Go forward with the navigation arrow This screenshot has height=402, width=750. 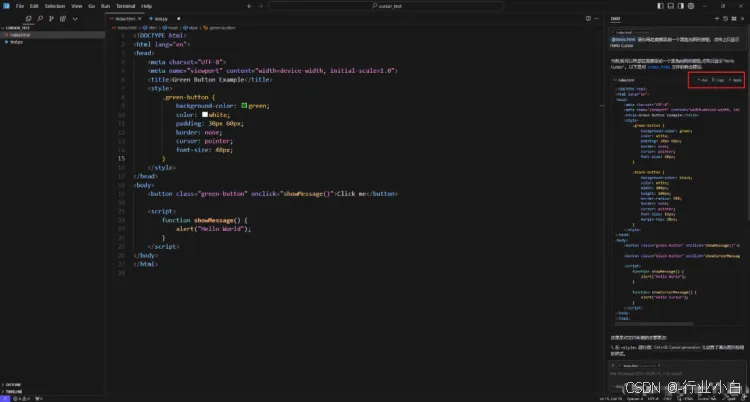(x=260, y=6)
